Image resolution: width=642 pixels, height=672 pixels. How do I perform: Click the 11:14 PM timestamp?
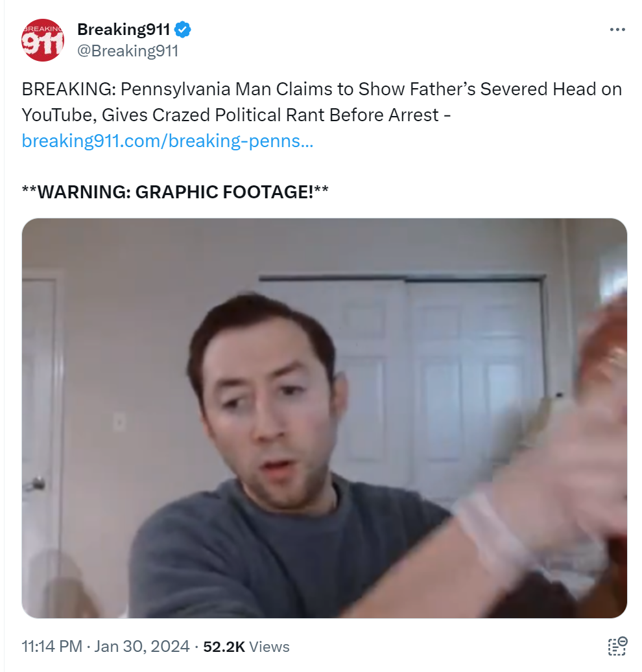pos(51,646)
